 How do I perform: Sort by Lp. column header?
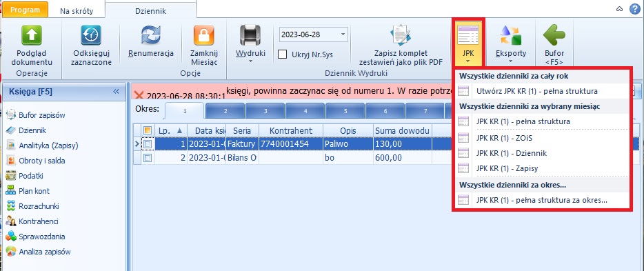coord(170,130)
